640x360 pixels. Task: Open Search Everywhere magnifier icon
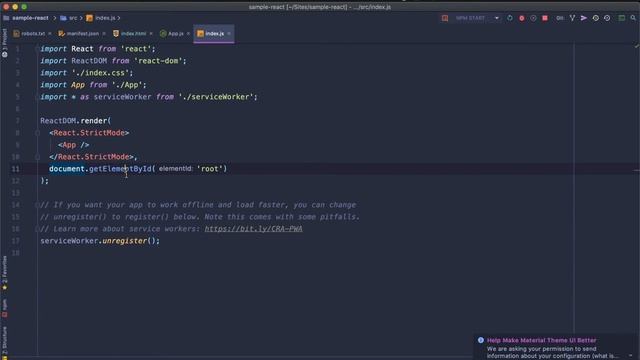[633, 18]
